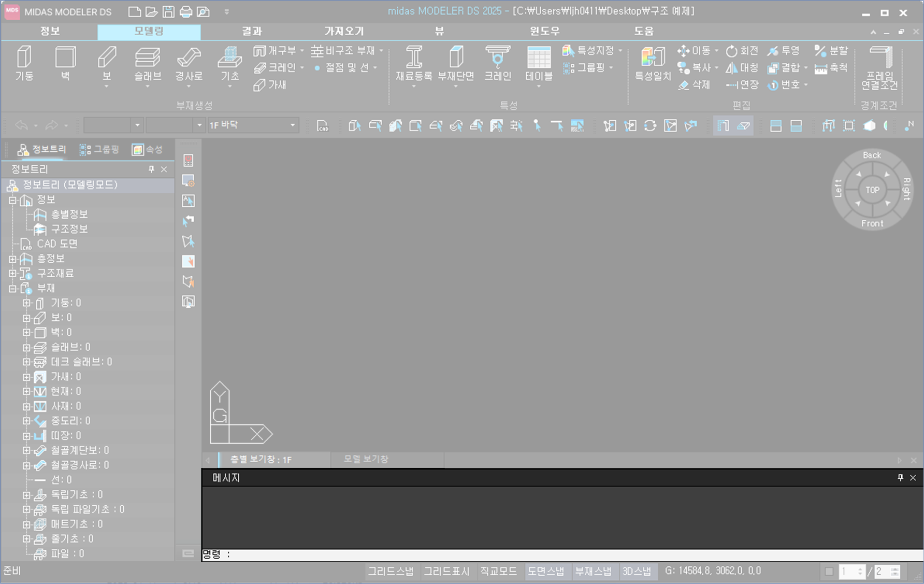Select the 슬래브 (slab) tool
The width and height of the screenshot is (924, 584).
tap(148, 64)
